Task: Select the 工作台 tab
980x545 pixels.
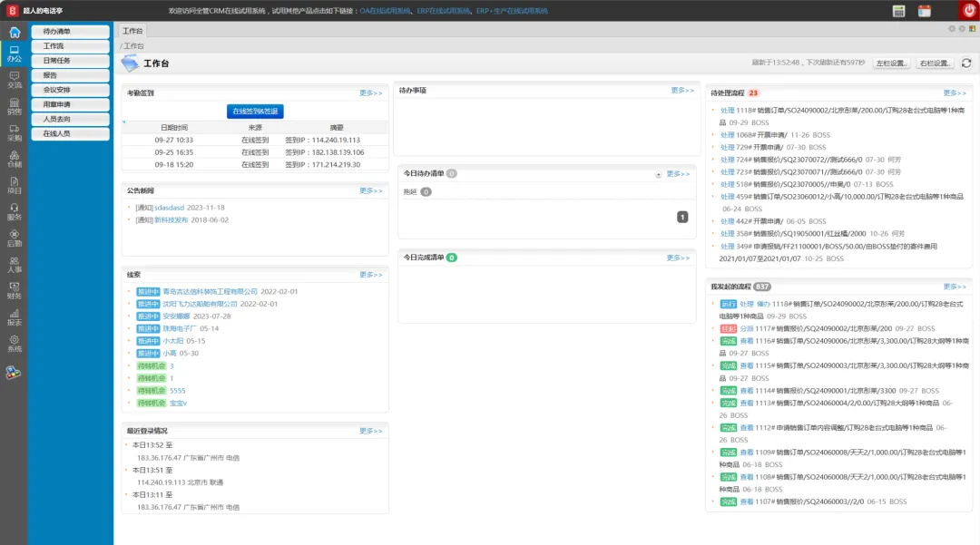Action: [x=132, y=31]
